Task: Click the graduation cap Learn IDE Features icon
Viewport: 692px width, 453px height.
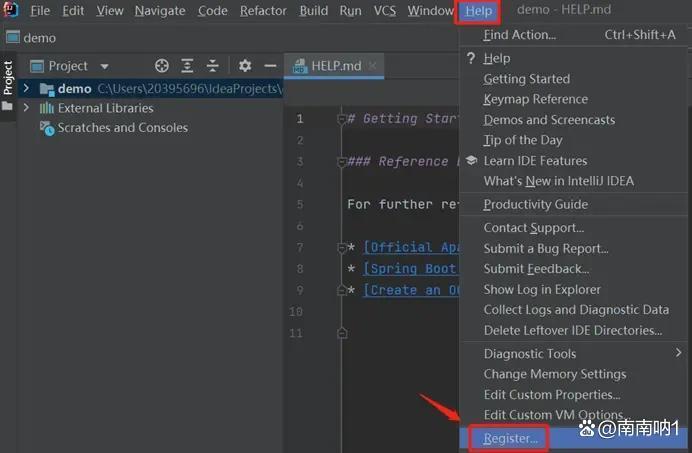Action: coord(471,160)
